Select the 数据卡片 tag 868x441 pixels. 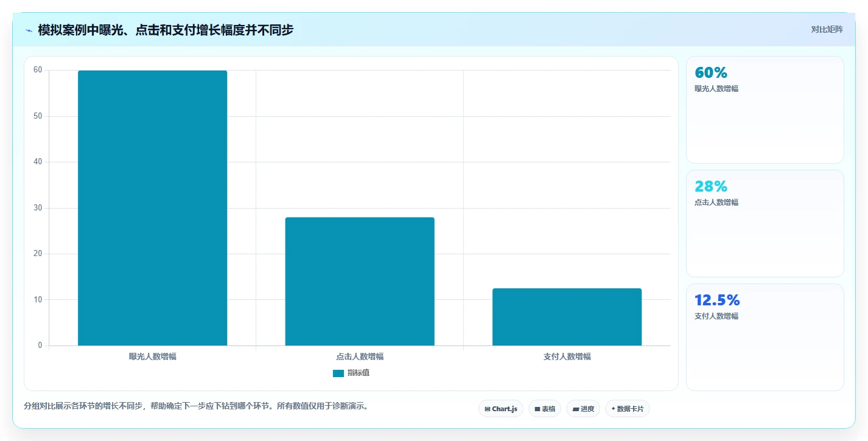[x=627, y=409]
